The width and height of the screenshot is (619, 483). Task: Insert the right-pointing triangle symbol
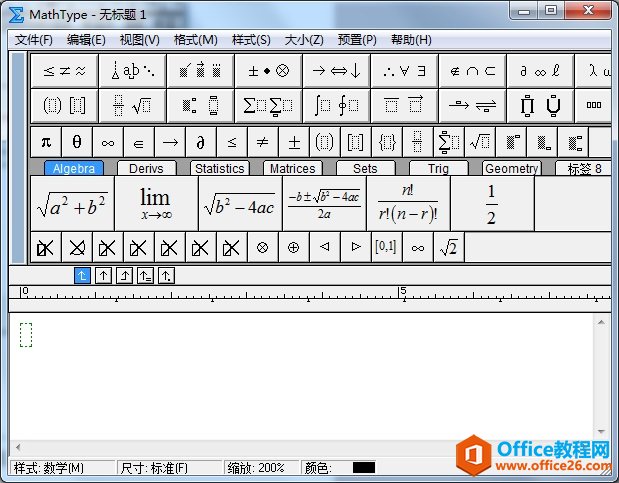click(x=356, y=247)
